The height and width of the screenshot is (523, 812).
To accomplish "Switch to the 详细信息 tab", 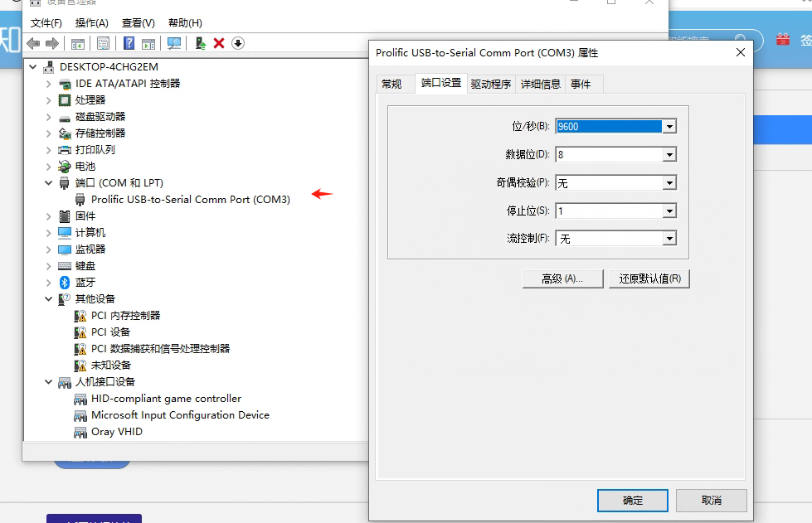I will 541,85.
